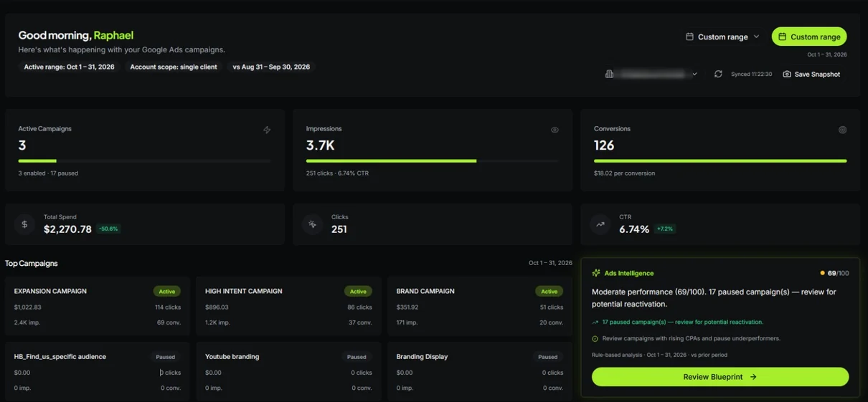Screen dimensions: 868x402
Task: Click the trending arrow icon beside CTR
Action: pos(600,224)
